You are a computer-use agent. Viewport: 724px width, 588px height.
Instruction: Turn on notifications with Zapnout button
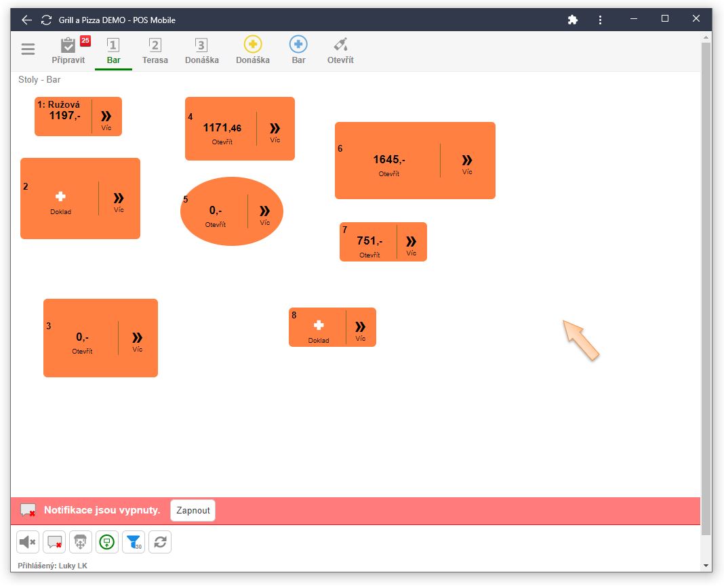pos(193,510)
